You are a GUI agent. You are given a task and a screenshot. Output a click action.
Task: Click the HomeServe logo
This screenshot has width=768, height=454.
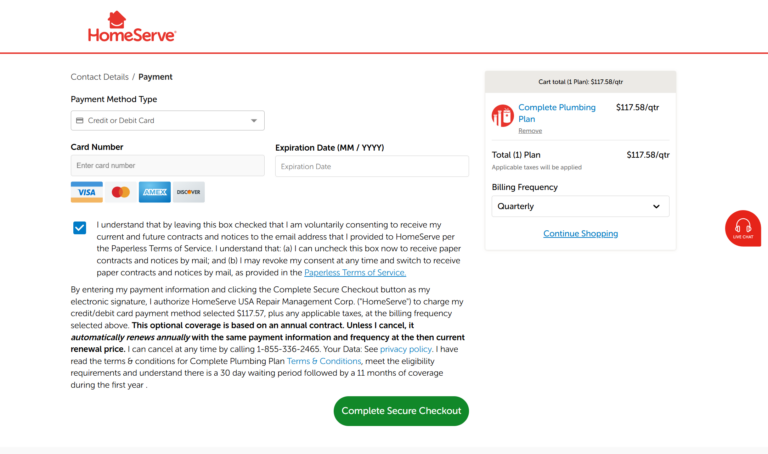tap(132, 27)
